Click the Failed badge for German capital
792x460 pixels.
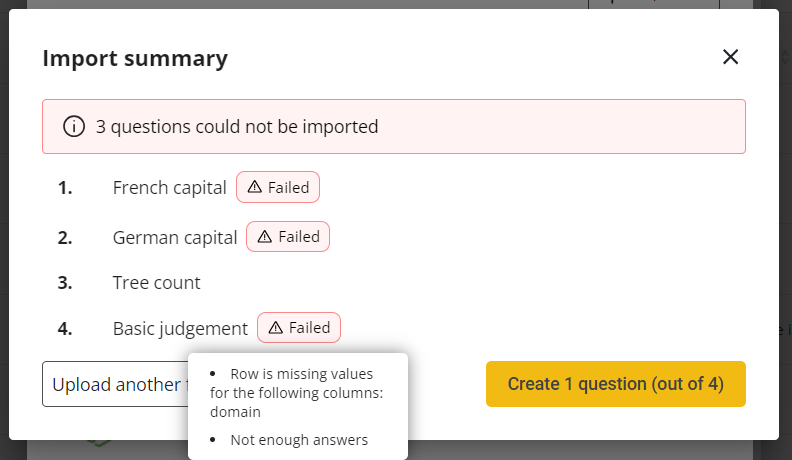click(x=288, y=237)
